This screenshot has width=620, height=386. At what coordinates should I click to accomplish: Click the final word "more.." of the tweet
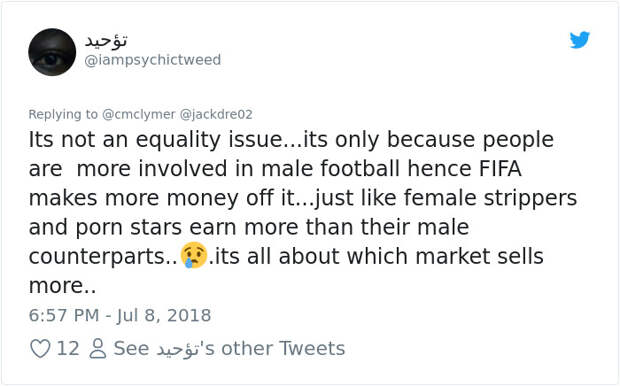tap(62, 286)
